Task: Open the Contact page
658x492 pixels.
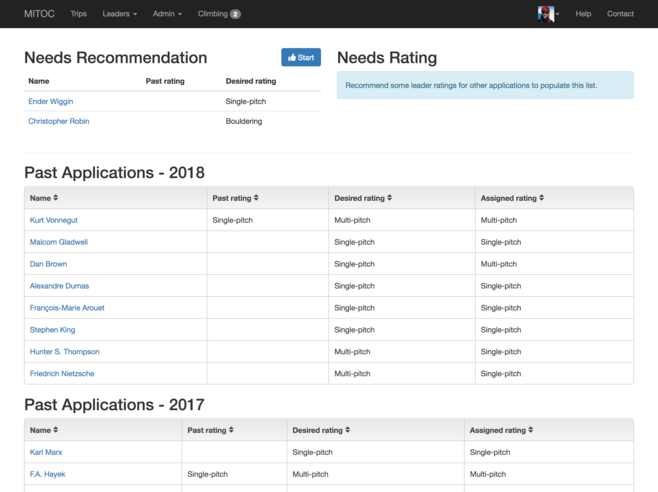Action: click(620, 14)
